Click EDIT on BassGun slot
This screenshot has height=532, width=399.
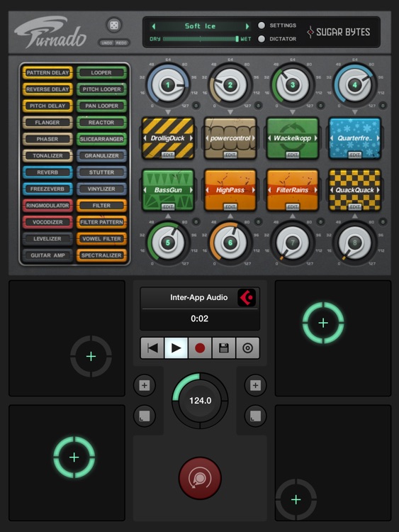(x=168, y=207)
